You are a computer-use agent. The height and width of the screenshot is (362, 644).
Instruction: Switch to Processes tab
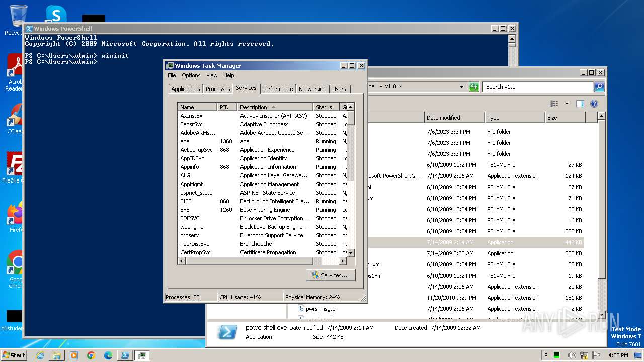(x=218, y=89)
